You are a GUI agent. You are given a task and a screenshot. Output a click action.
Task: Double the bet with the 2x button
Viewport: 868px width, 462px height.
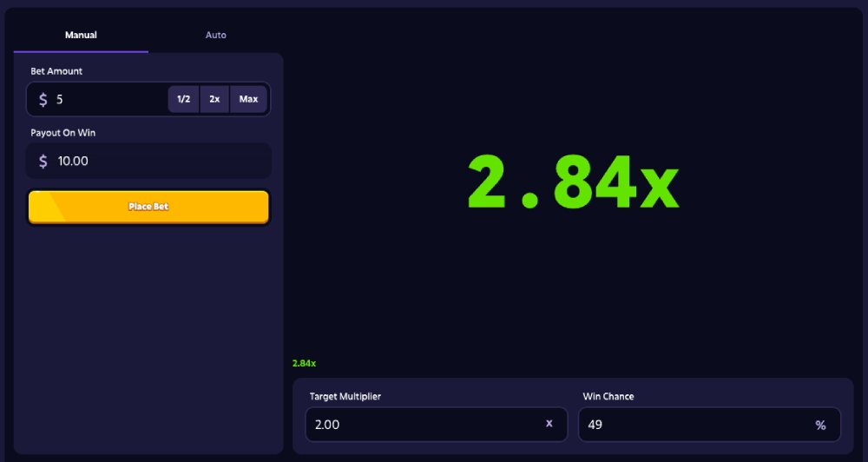click(214, 99)
